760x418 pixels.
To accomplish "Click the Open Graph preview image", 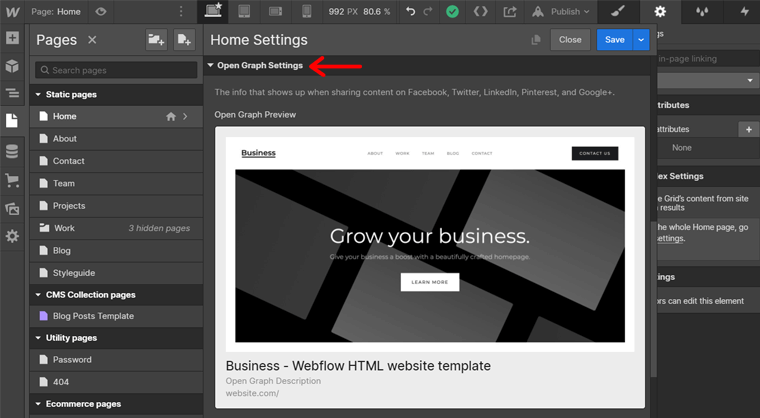I will point(430,244).
